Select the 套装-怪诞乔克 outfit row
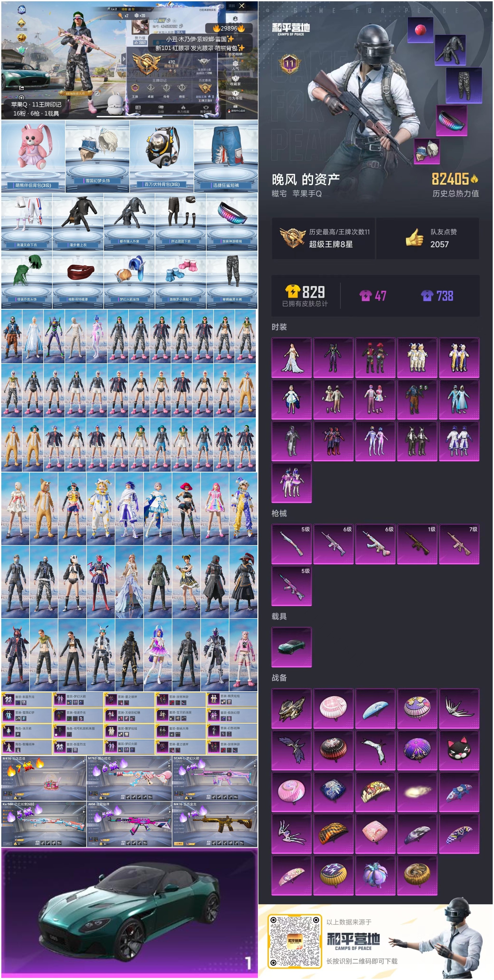Viewport: 494px width, 980px height. [78, 715]
